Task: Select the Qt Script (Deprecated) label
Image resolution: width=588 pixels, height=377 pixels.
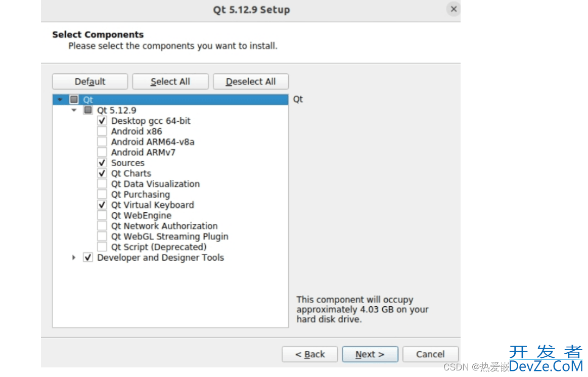Action: point(159,247)
